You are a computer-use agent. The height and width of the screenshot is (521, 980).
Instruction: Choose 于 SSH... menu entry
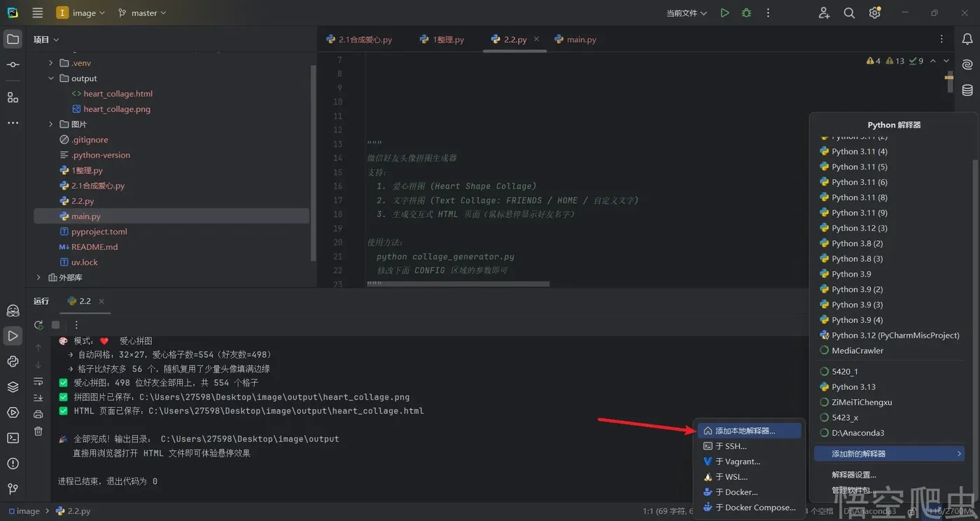[750, 446]
